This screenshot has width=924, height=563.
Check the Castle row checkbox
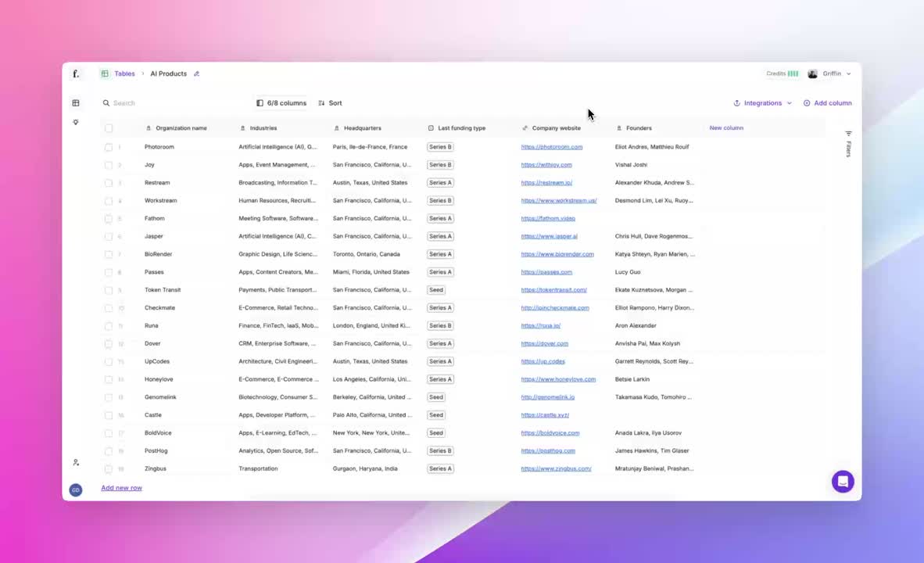(x=109, y=416)
